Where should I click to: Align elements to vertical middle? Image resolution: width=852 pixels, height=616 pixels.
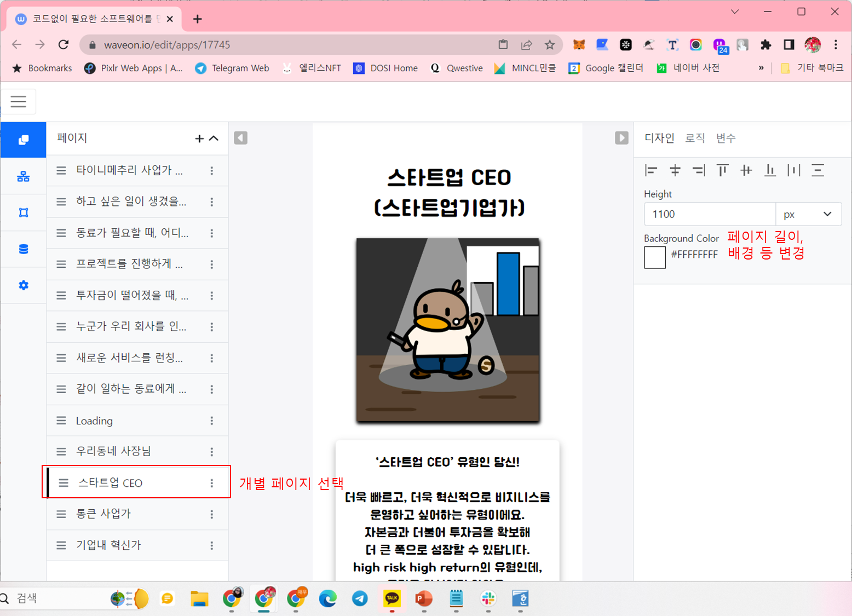(x=746, y=170)
